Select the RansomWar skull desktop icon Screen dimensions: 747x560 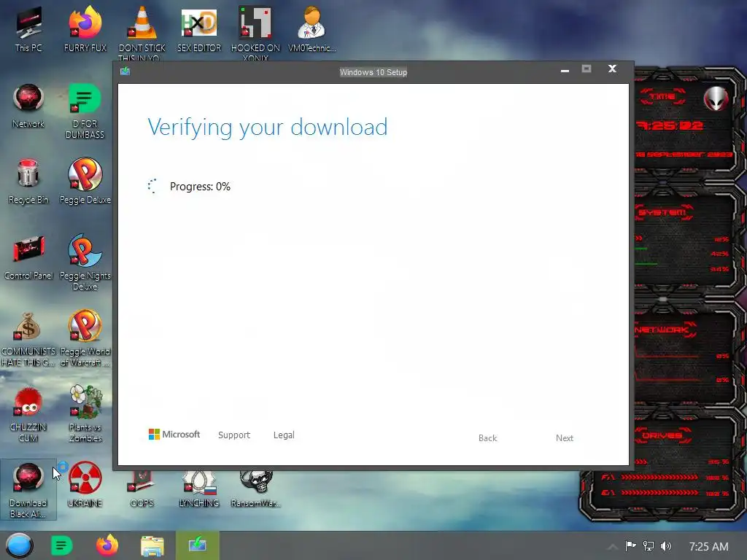pyautogui.click(x=256, y=489)
